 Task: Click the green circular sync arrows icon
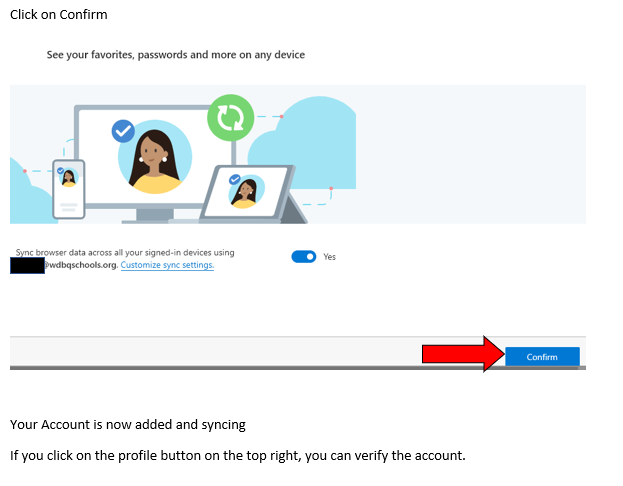pos(231,117)
